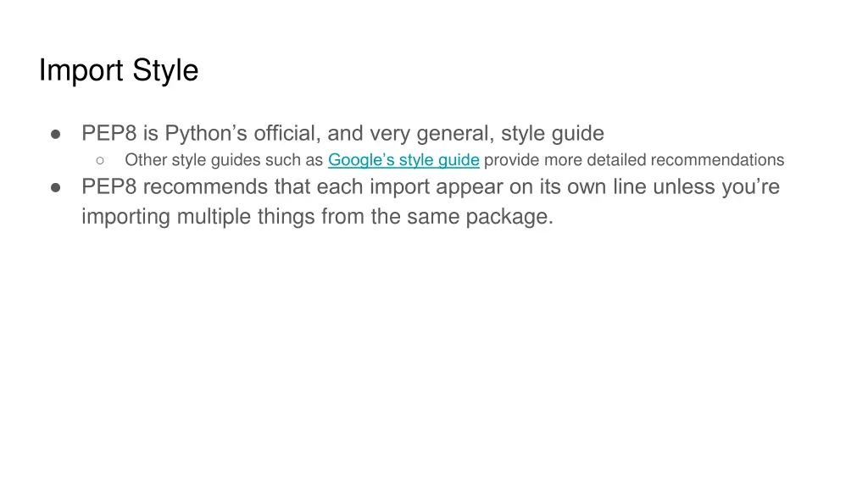Screen dimensions: 868x488
Task: Select the filled bullet before 'PEP8 recommends'
Action: point(55,187)
